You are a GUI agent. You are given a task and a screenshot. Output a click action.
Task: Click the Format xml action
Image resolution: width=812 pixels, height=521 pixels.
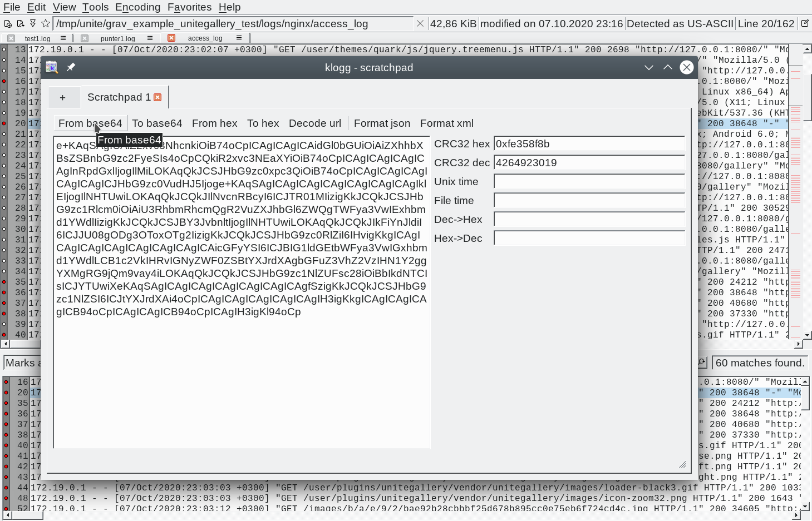(x=447, y=123)
